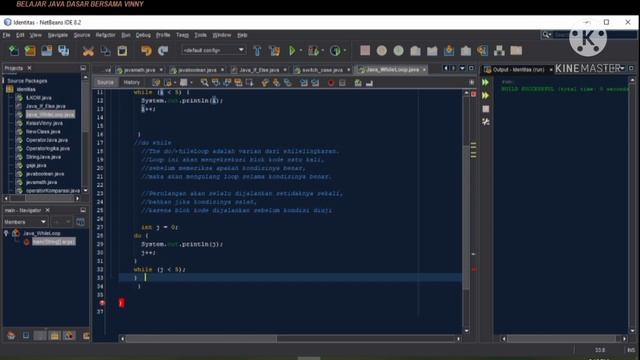Click the search field in menu bar
Screen dimensions: 640x360
pyautogui.click(x=590, y=35)
